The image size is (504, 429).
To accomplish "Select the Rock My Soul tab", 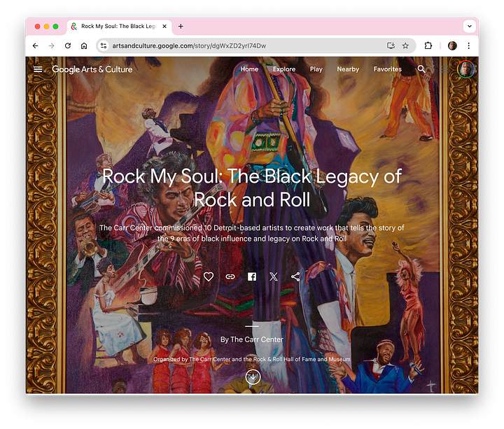I will point(119,27).
